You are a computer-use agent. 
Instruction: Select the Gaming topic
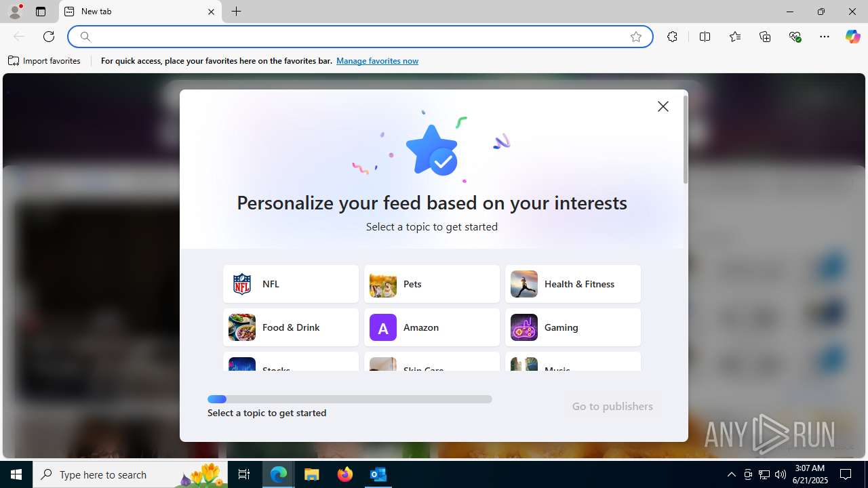(573, 327)
